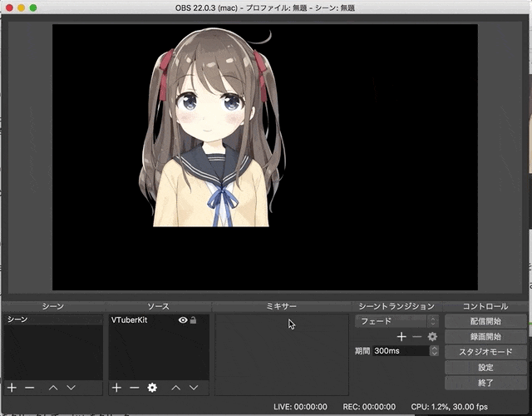This screenshot has height=416, width=532.
Task: Click the シーントランジション panel header
Action: click(397, 306)
